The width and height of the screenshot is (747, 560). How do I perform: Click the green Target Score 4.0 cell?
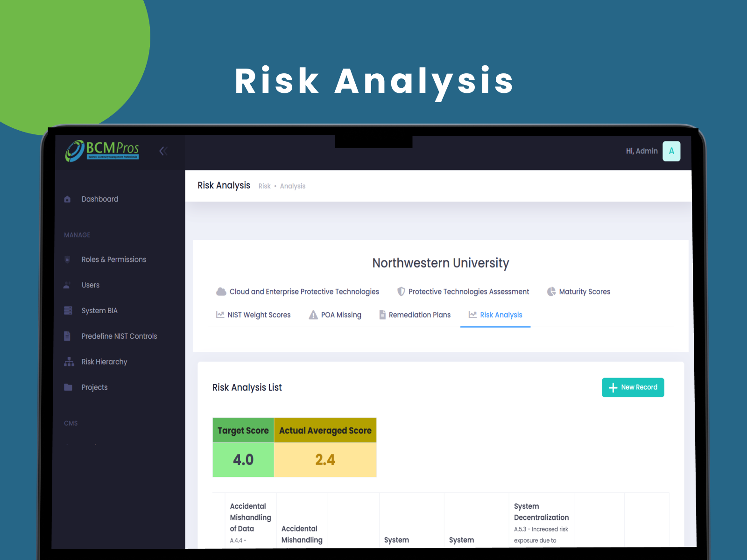pos(243,460)
